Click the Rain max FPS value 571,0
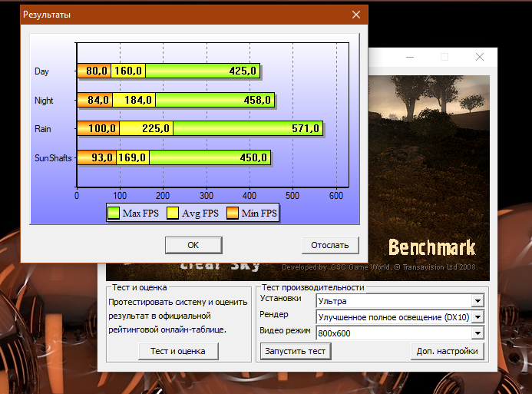Image resolution: width=532 pixels, height=394 pixels. point(306,128)
